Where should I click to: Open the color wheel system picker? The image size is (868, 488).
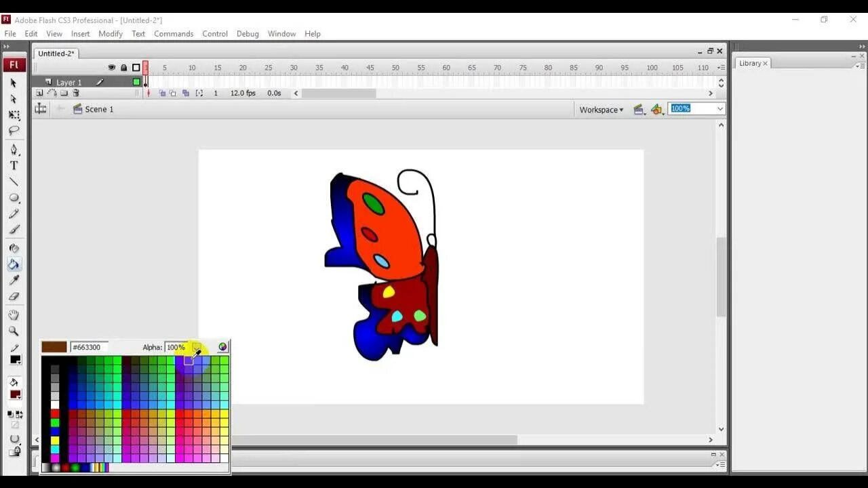point(222,347)
